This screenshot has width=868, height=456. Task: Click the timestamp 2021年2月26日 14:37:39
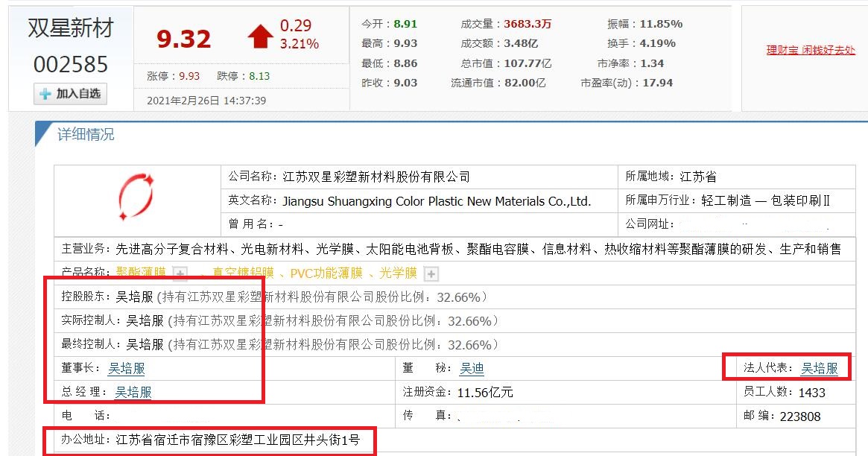(x=206, y=101)
